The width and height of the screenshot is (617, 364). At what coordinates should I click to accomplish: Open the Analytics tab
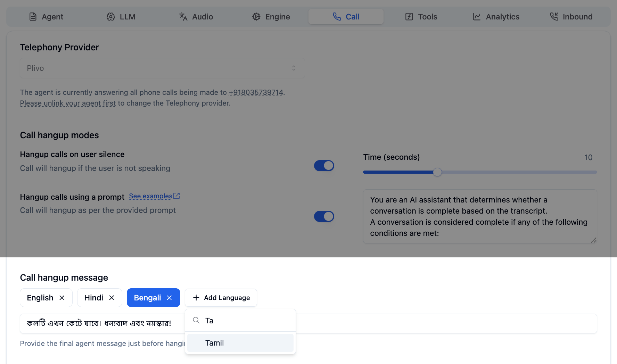496,16
